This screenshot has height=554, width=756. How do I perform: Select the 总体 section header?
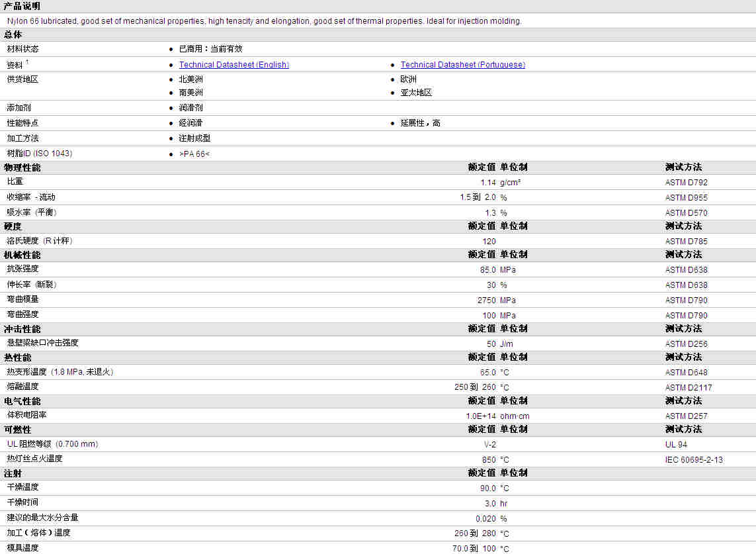tap(13, 34)
